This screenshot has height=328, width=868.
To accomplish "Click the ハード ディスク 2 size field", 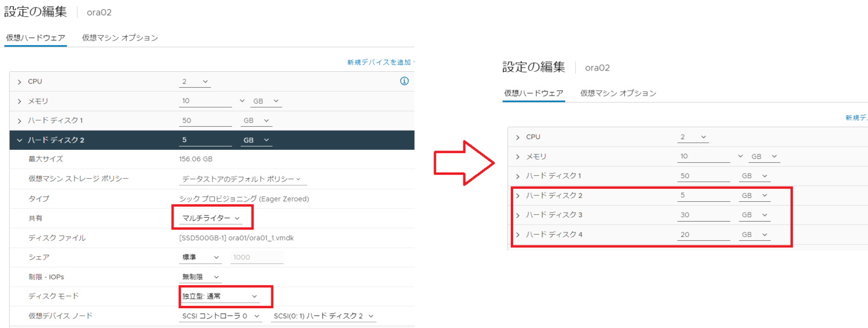I will [205, 140].
